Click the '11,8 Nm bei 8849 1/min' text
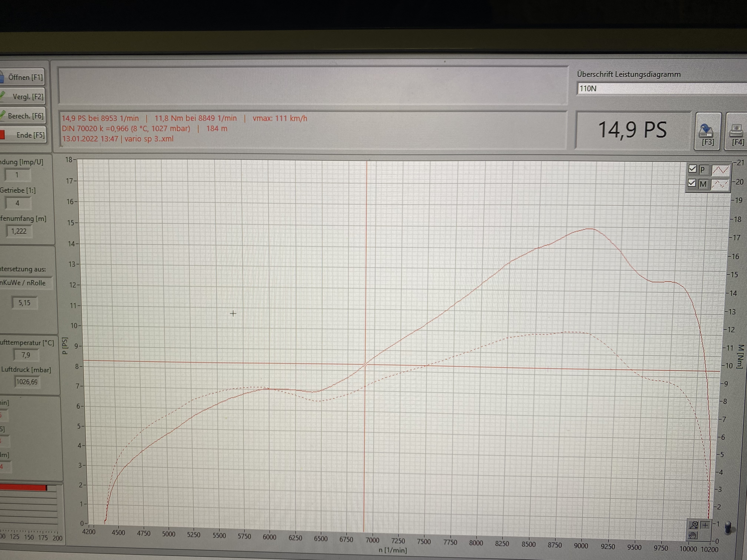Image resolution: width=747 pixels, height=560 pixels. 195,119
